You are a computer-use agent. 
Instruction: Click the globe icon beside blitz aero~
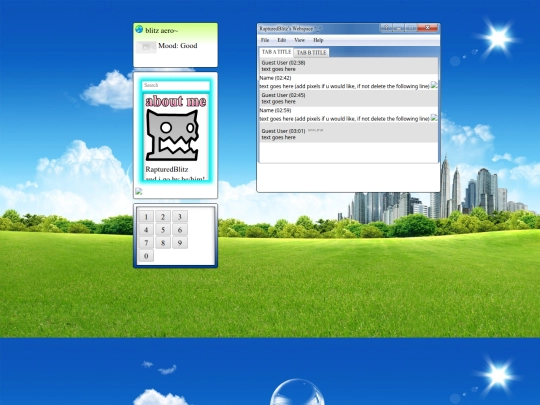(139, 29)
